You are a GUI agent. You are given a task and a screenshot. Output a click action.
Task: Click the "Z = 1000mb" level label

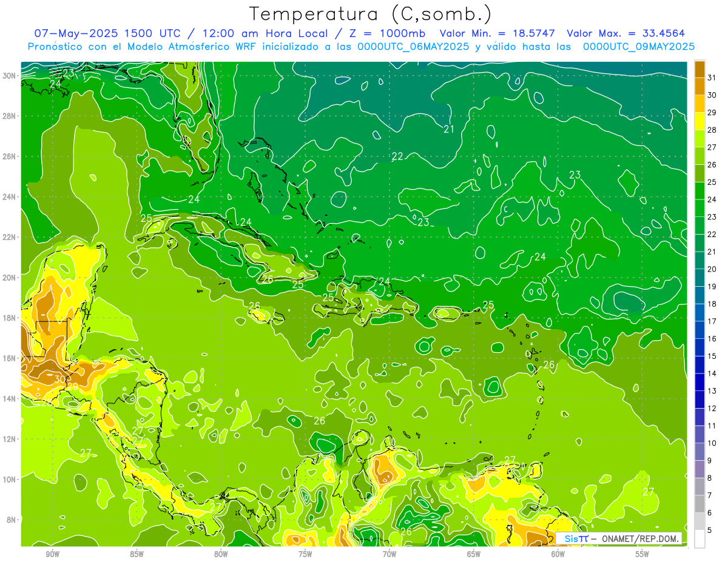pyautogui.click(x=389, y=33)
